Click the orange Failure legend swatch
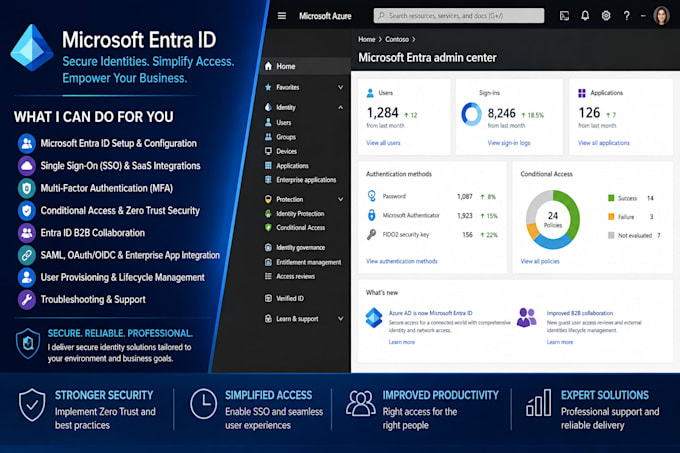 pyautogui.click(x=611, y=217)
